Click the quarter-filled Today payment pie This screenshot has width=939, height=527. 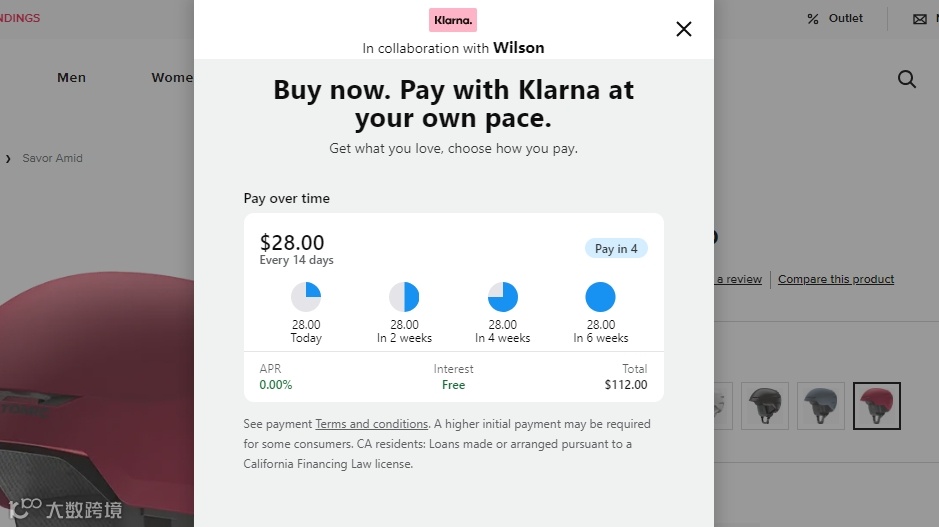[x=306, y=297]
